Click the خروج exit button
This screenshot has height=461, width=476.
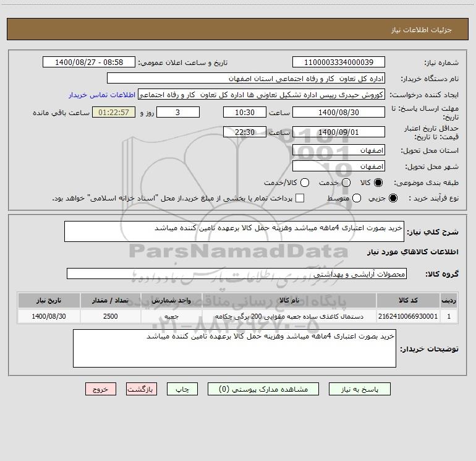tap(101, 389)
